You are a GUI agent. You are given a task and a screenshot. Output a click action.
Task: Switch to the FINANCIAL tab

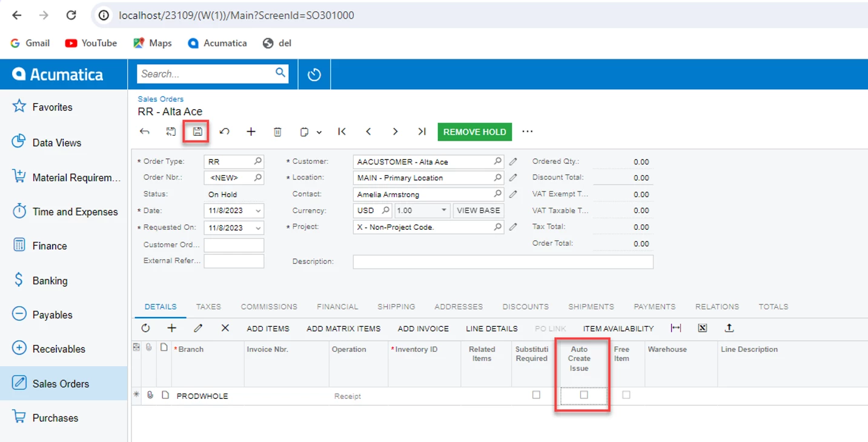pos(337,307)
